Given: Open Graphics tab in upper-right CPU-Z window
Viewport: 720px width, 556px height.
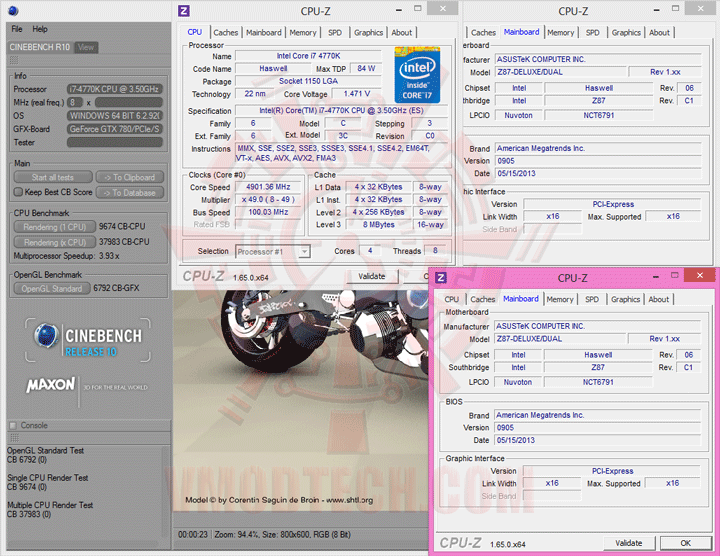Looking at the screenshot, I should tap(626, 33).
